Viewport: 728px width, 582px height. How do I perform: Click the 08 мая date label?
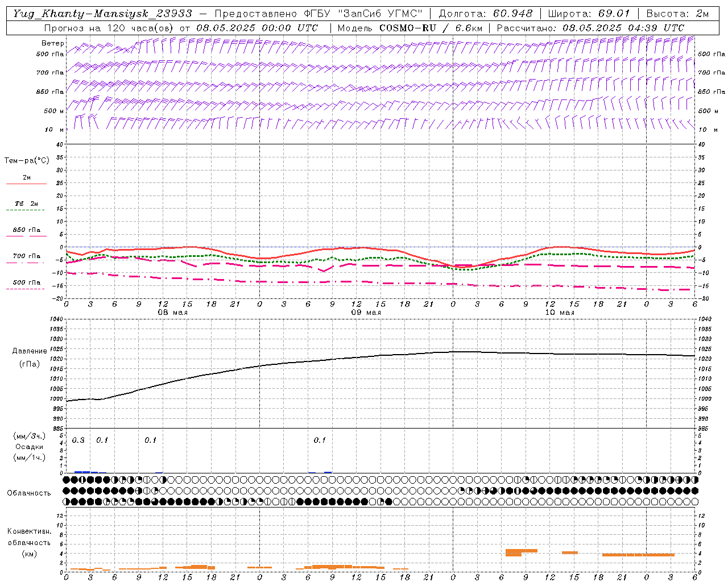tap(173, 313)
